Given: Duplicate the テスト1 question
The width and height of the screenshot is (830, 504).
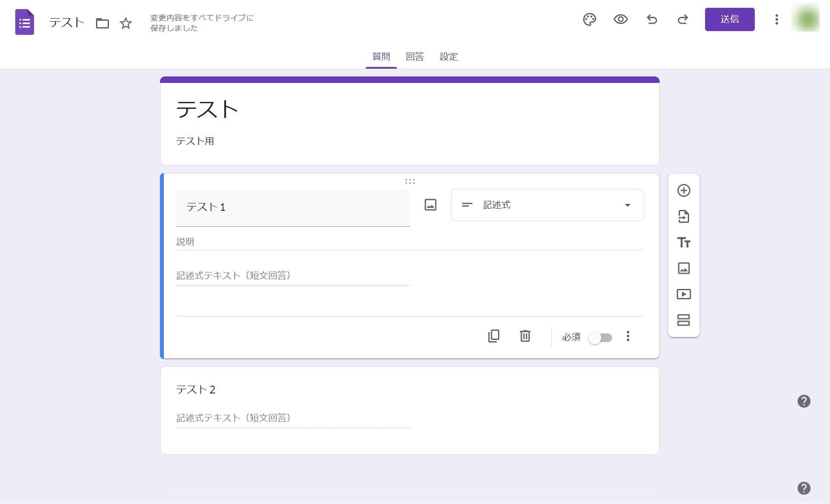Looking at the screenshot, I should (x=494, y=336).
